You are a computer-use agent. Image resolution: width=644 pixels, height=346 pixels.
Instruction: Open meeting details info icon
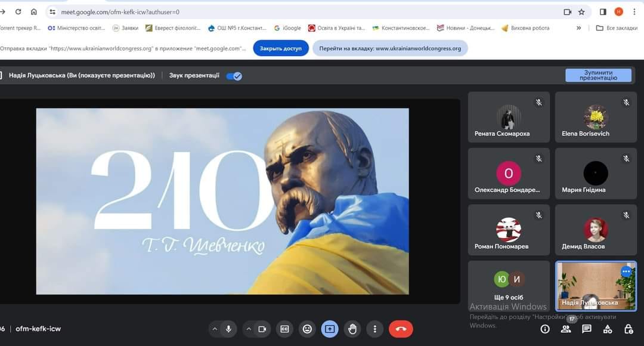click(x=545, y=329)
